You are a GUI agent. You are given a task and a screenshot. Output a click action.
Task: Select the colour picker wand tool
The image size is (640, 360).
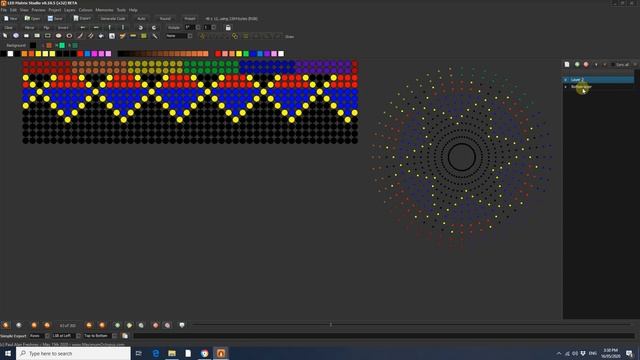click(x=155, y=36)
